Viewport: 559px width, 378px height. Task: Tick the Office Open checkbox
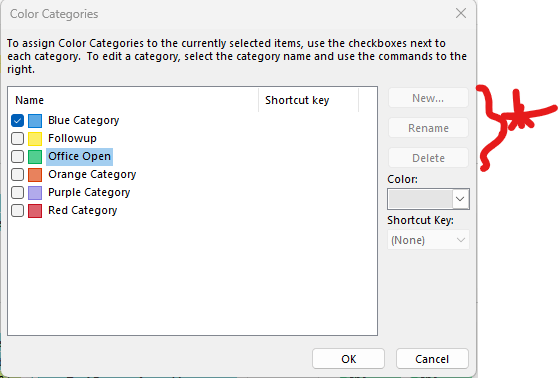click(17, 157)
